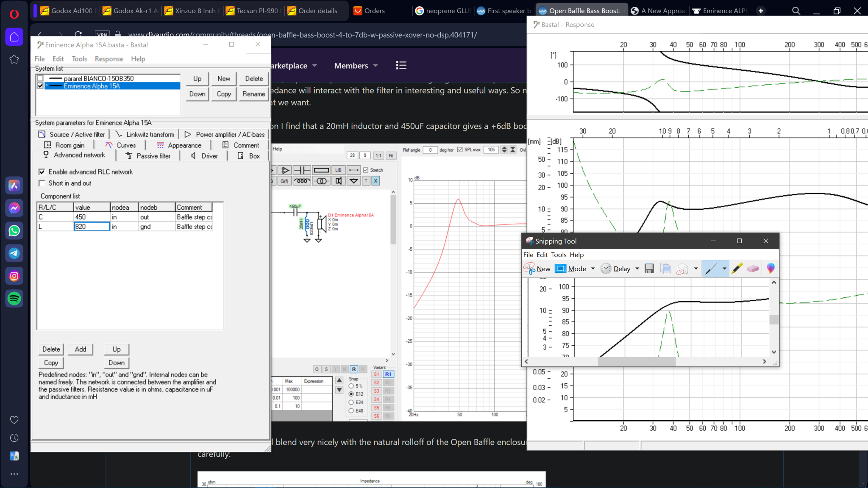The width and height of the screenshot is (868, 488).
Task: Open WhatsApp from the Opera sidebar
Action: (x=14, y=230)
